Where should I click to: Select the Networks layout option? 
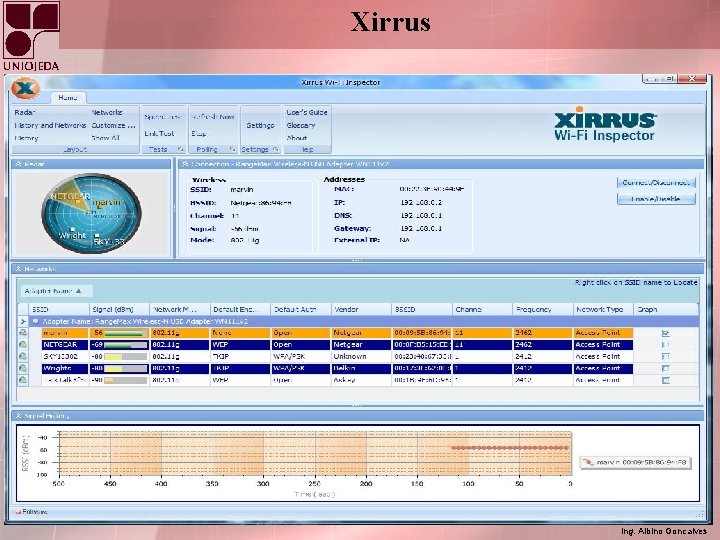107,112
